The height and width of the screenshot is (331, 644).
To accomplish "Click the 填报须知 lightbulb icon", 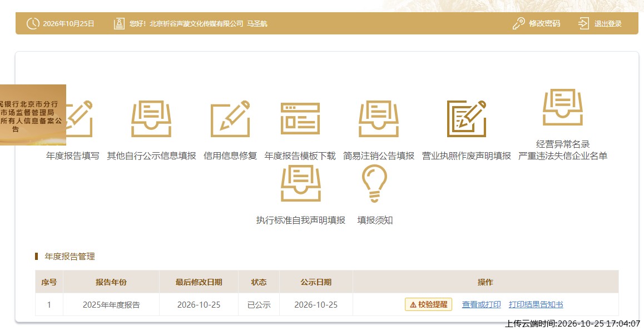I will [x=375, y=183].
